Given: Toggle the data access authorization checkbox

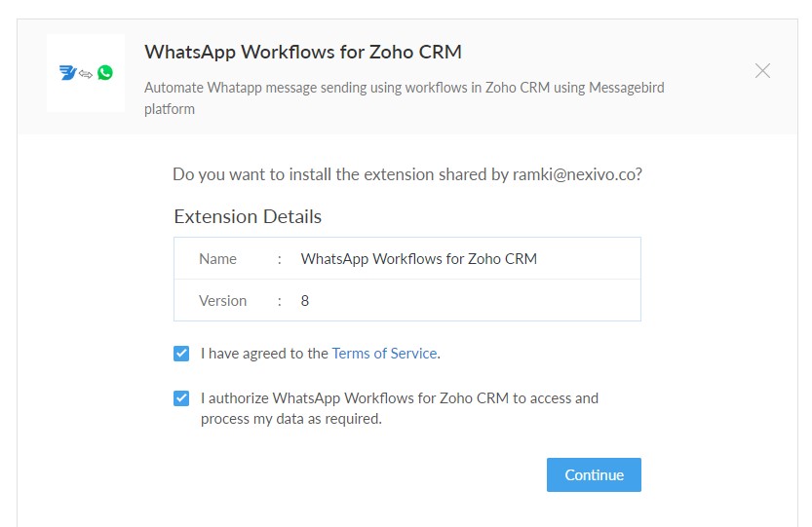Looking at the screenshot, I should (x=181, y=398).
